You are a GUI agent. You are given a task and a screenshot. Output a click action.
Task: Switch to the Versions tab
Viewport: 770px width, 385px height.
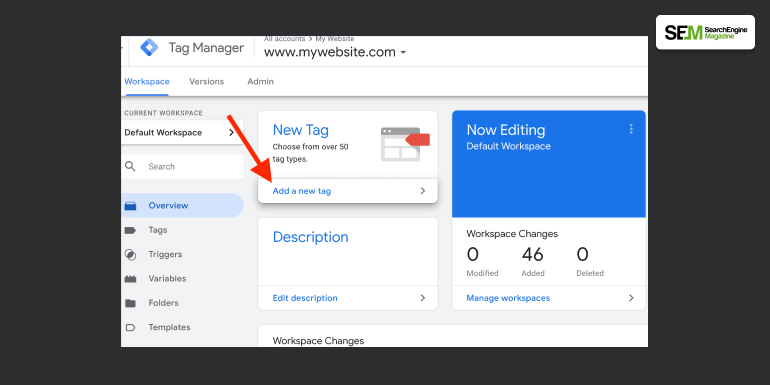coord(207,82)
